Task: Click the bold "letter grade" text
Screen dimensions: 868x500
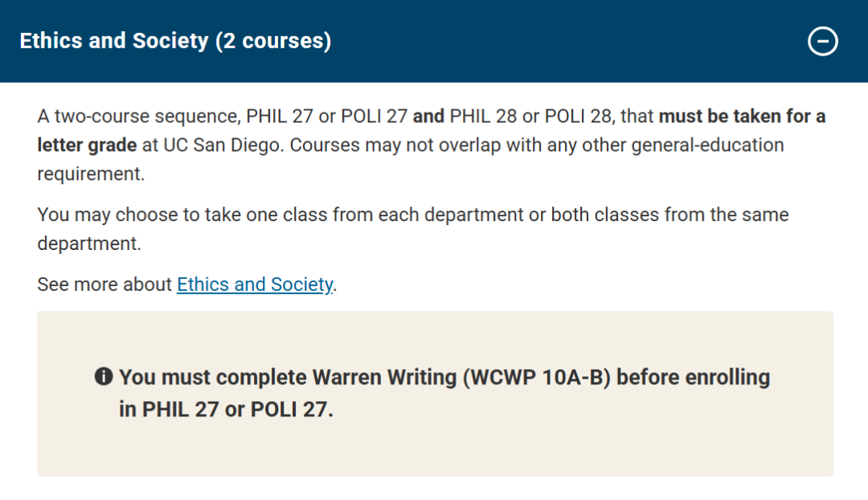Action: point(87,145)
